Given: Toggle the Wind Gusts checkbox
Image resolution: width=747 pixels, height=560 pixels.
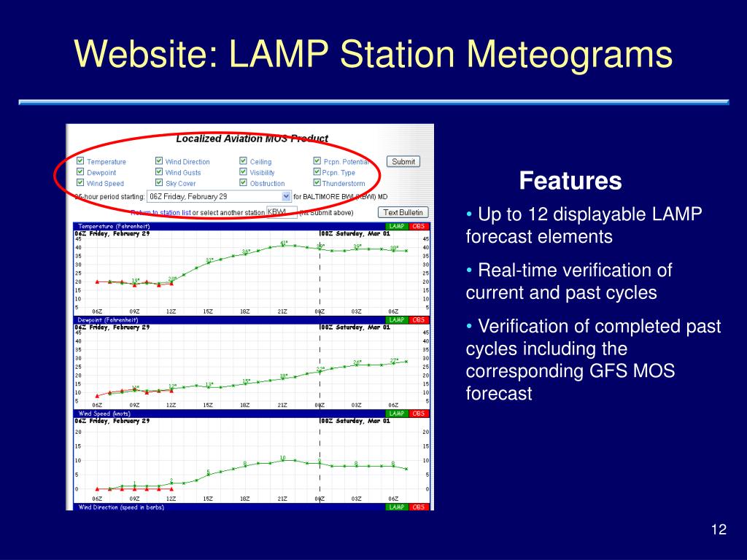Looking at the screenshot, I should [x=159, y=172].
